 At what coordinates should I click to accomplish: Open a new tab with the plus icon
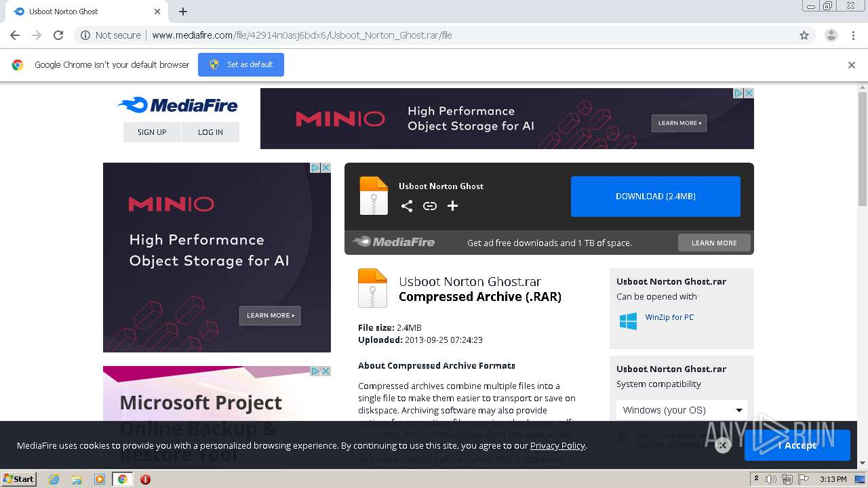point(183,12)
